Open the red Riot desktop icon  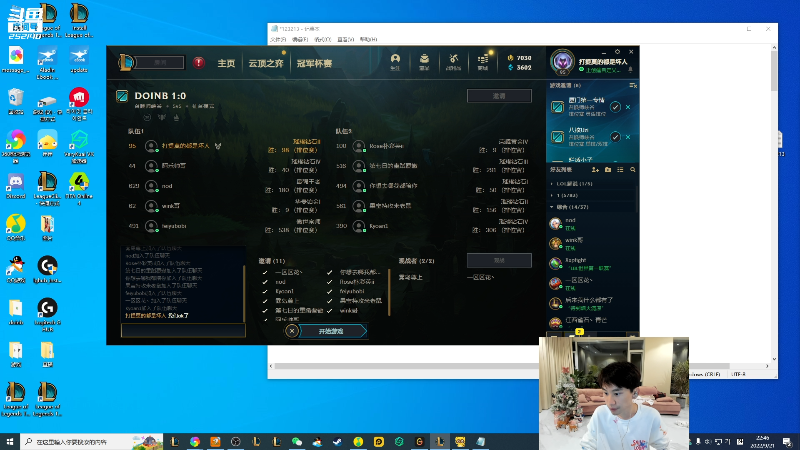79,104
